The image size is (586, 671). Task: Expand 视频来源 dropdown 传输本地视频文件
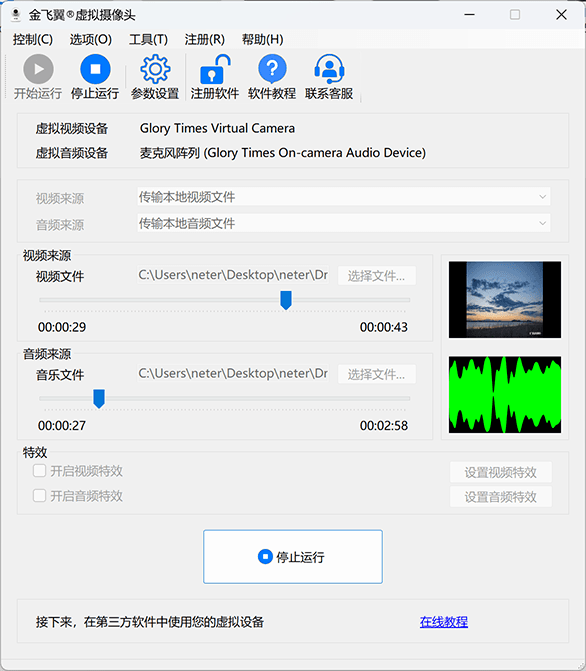click(344, 197)
